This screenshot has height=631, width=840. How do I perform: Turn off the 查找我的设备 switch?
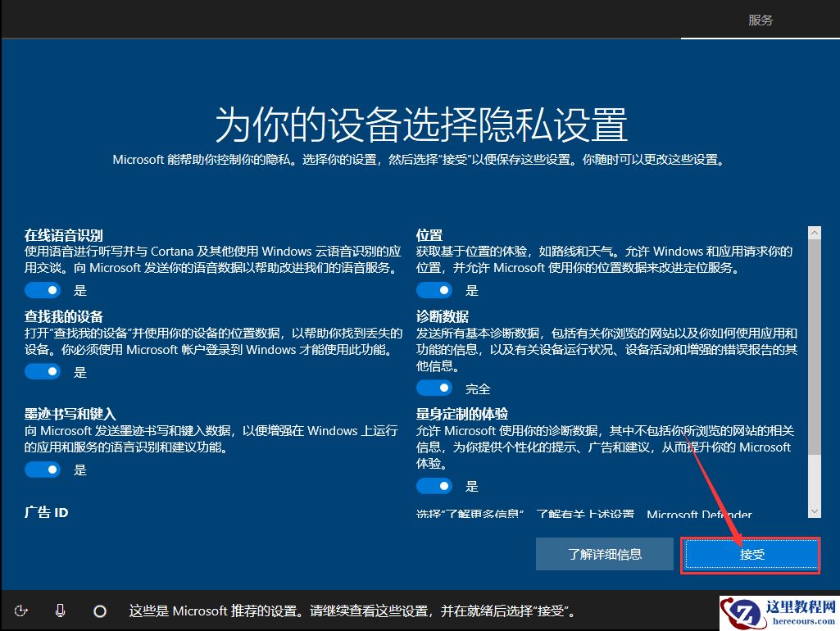tap(43, 371)
